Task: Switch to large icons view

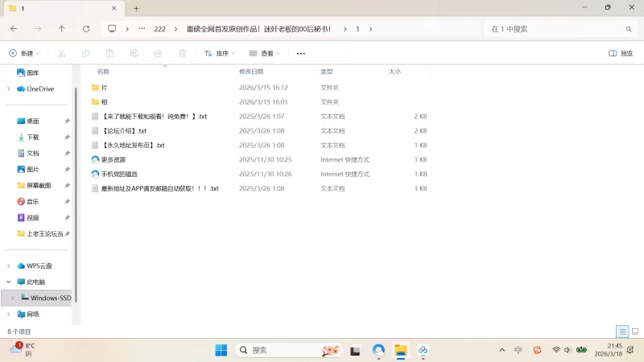Action: click(634, 331)
